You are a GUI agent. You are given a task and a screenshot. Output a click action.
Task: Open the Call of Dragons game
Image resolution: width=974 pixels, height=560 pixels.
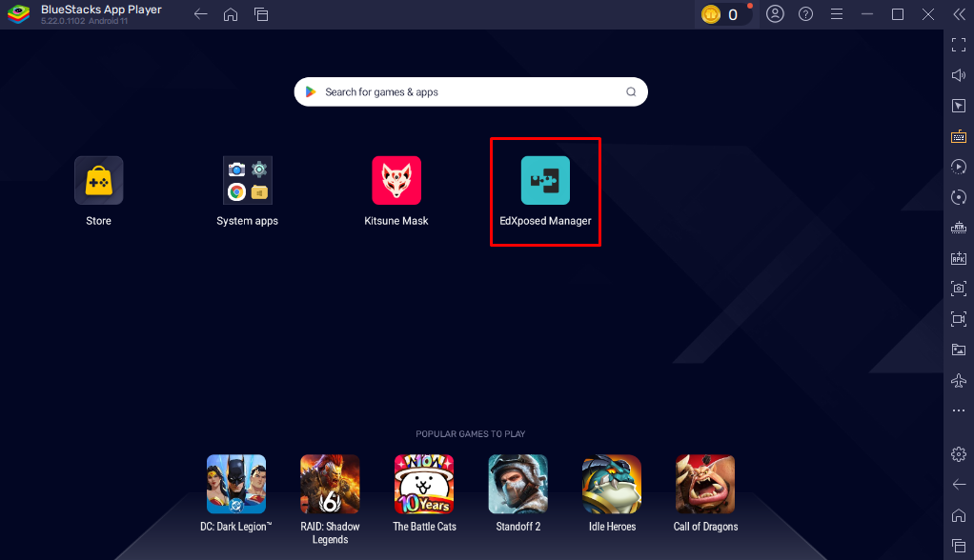(x=705, y=484)
